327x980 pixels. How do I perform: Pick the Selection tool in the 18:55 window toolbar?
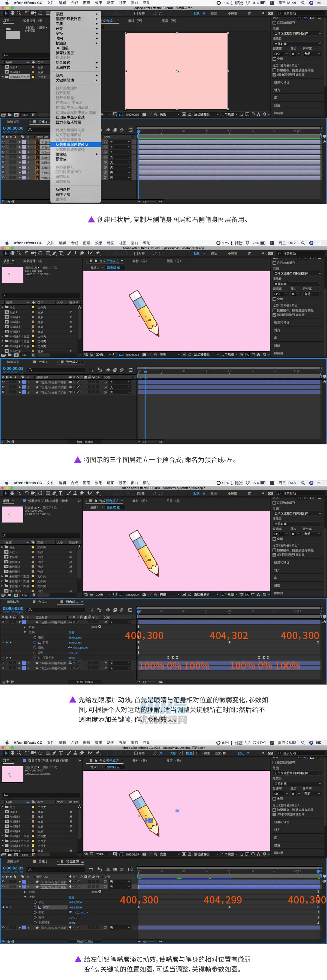click(6, 13)
